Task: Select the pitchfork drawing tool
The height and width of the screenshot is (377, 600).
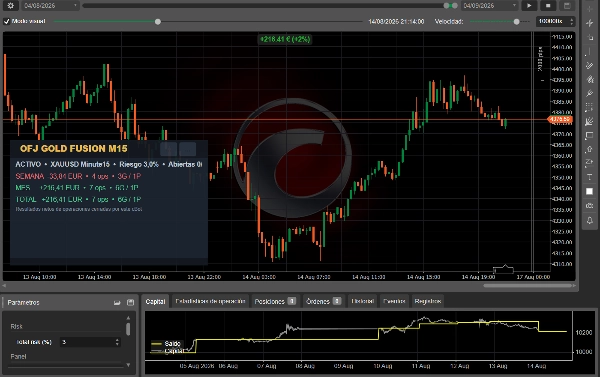Action: pyautogui.click(x=590, y=80)
